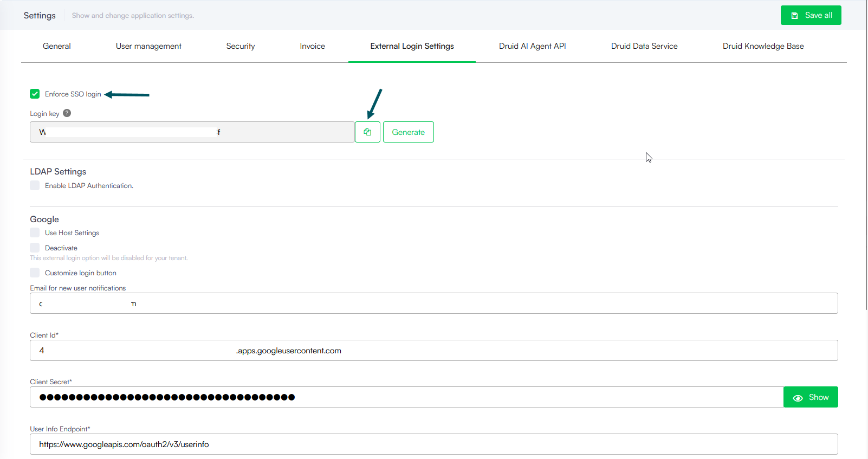Show the client secret with the eye button
The image size is (868, 459).
pyautogui.click(x=810, y=397)
